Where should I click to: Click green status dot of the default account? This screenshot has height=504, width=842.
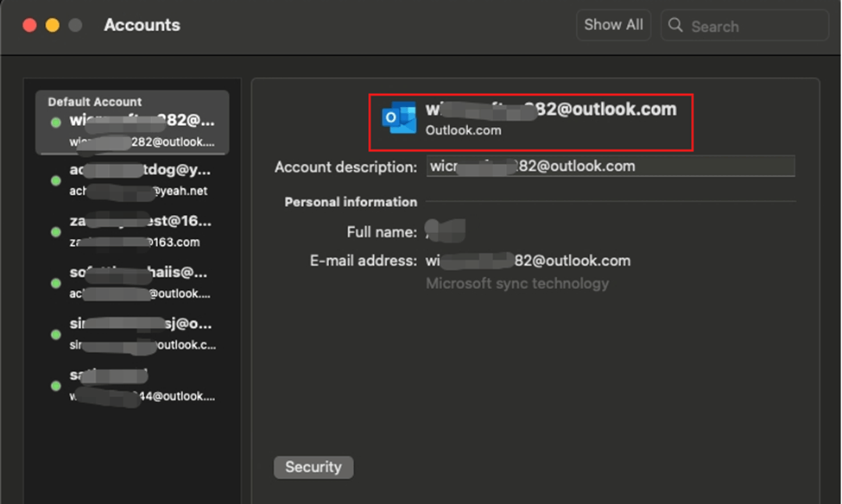[55, 123]
